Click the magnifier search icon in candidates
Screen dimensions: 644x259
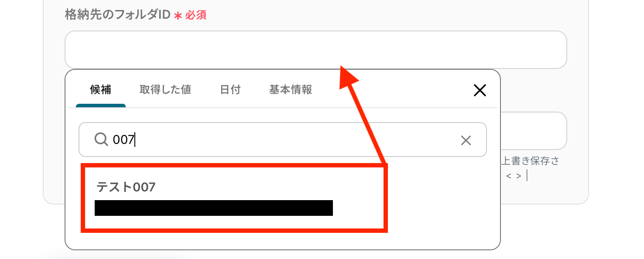(x=101, y=140)
